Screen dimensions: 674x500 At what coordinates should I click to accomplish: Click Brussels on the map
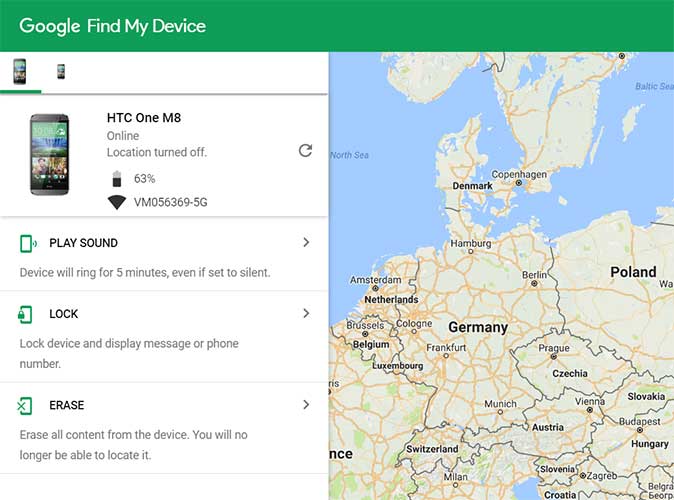pos(365,325)
